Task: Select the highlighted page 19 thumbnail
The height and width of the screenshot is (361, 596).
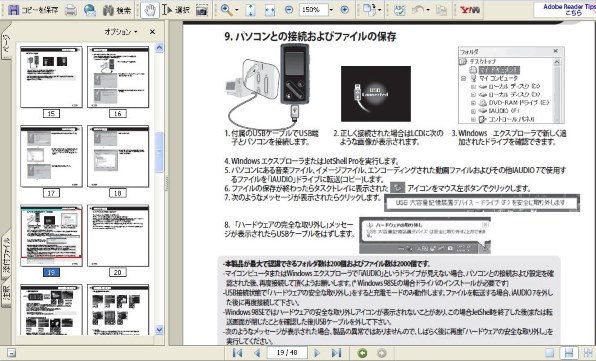Action: (51, 236)
